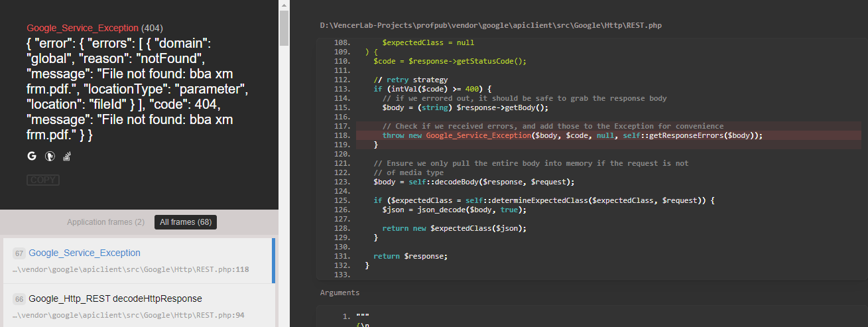Click the 'return new $expectedClass($json);' line
868x327 pixels.
click(x=454, y=228)
